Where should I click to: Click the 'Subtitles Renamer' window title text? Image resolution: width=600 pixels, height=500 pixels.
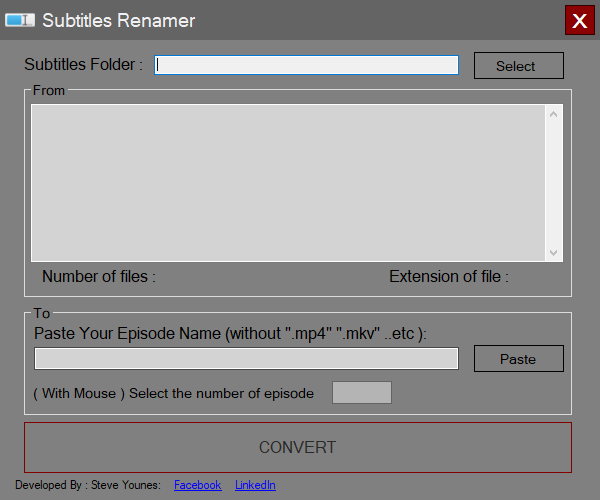click(x=119, y=21)
